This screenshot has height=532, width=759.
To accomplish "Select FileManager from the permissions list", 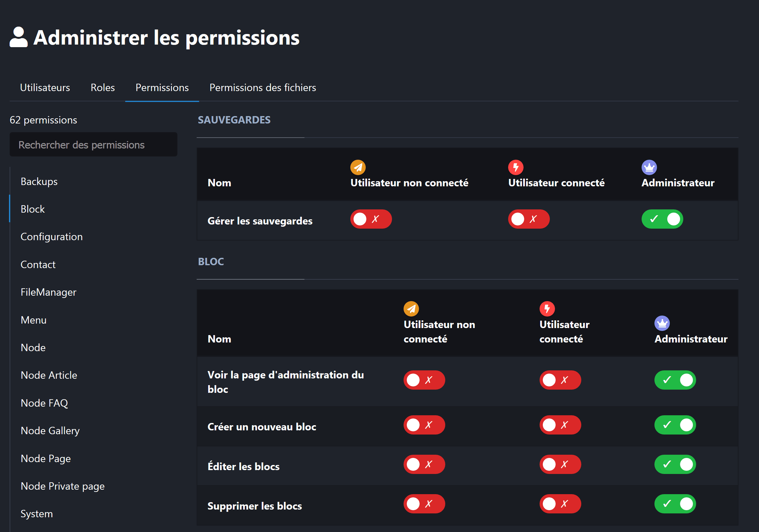I will click(48, 292).
